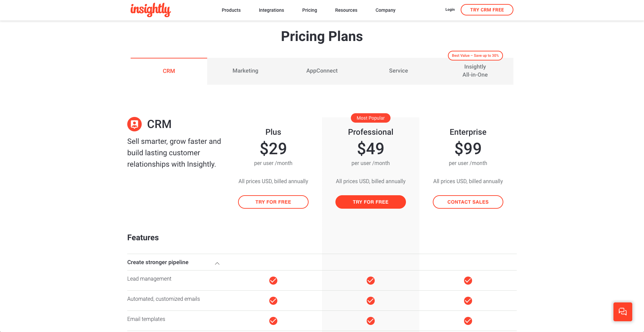Click the Try CRM Free button
The width and height of the screenshot is (644, 332).
[x=487, y=10]
